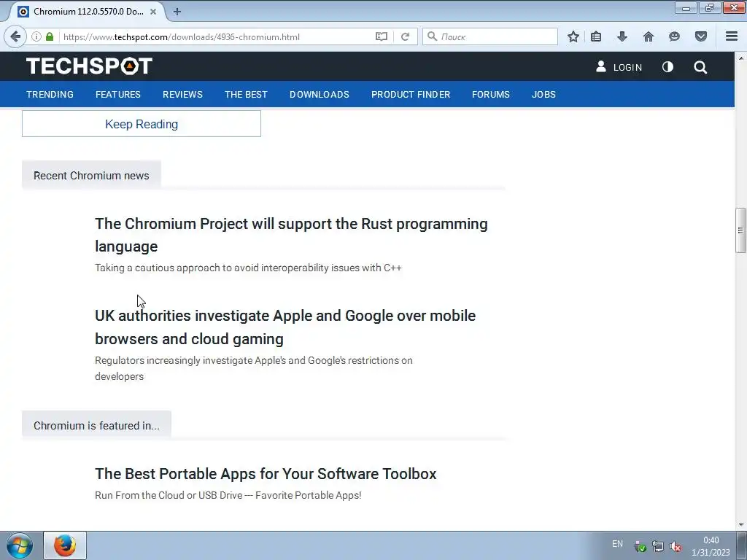Show bookmarks list icon in toolbar
Viewport: 747px width, 560px height.
tap(595, 36)
